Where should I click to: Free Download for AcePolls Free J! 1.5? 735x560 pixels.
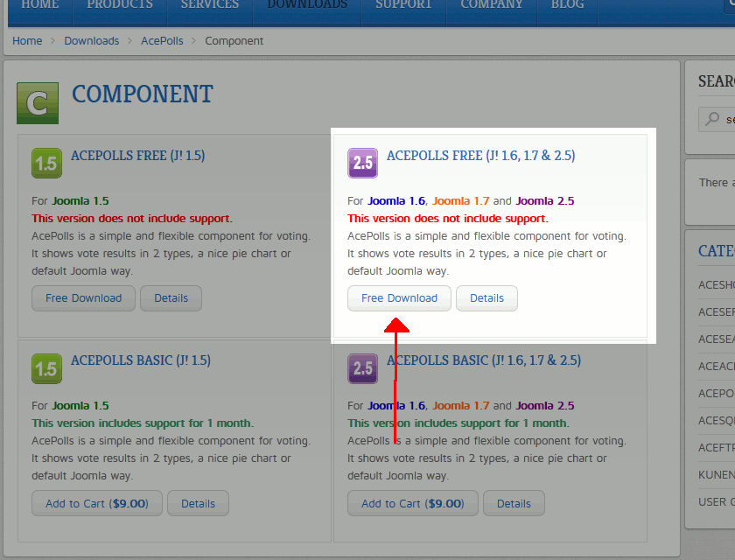(83, 298)
